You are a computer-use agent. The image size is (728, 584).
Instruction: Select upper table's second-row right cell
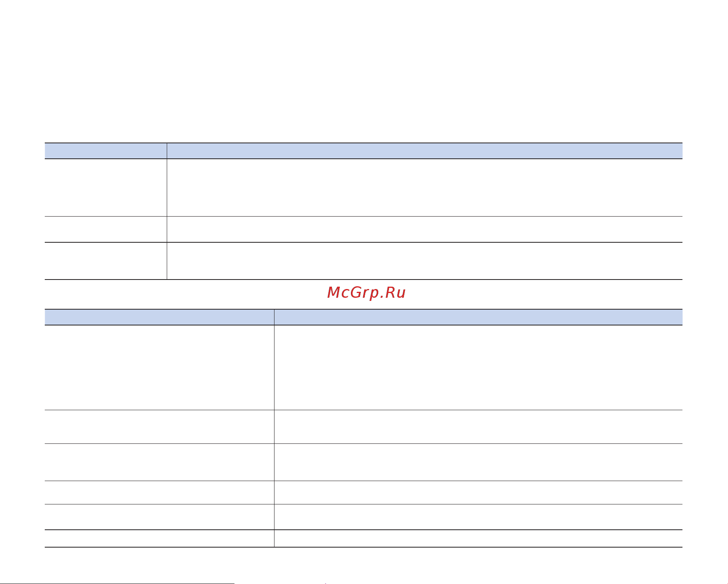click(425, 229)
